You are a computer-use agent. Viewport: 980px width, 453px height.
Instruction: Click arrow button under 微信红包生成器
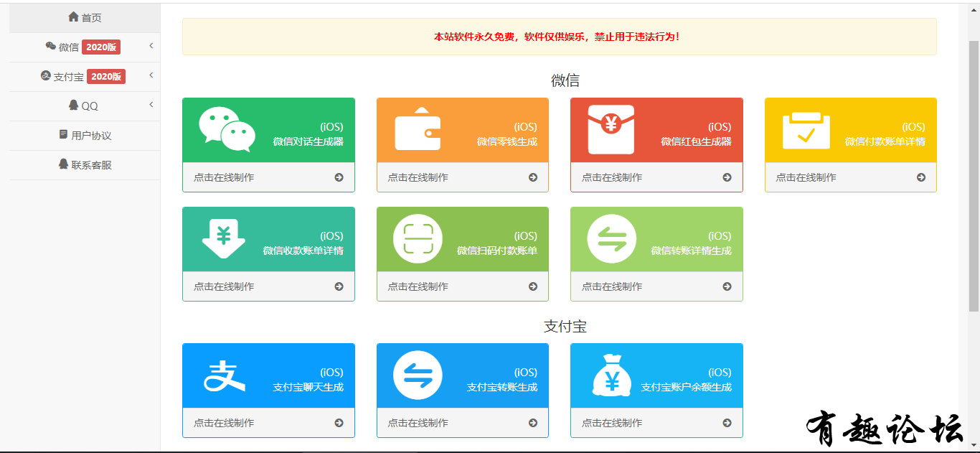(x=727, y=177)
